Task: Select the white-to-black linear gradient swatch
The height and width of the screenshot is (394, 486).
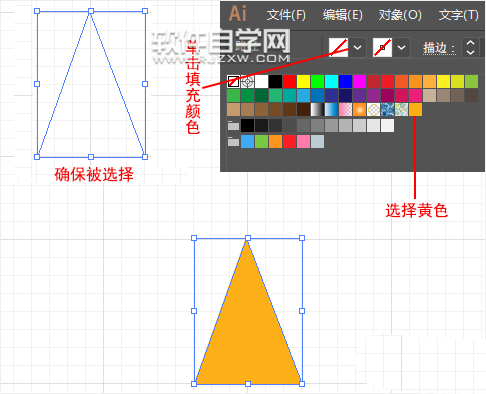Action: (317, 109)
